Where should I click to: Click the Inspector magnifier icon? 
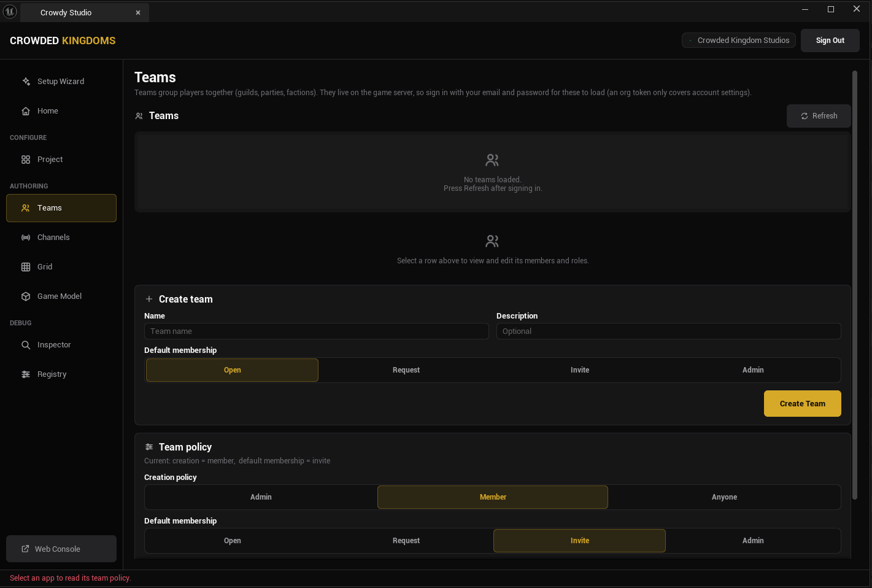pyautogui.click(x=26, y=345)
